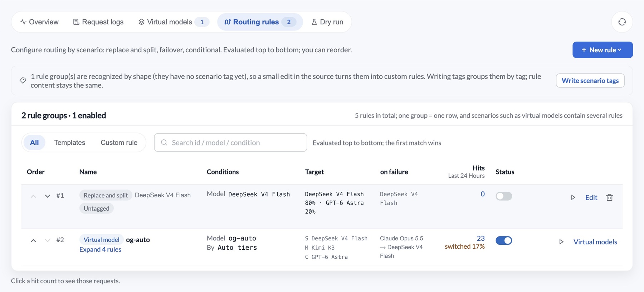The image size is (644, 292).
Task: Click the refresh icon button
Action: pyautogui.click(x=622, y=22)
